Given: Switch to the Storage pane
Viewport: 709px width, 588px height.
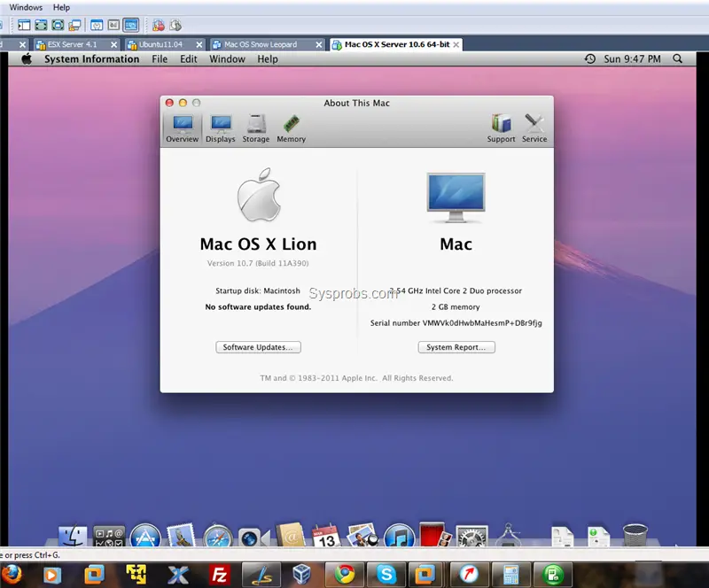Looking at the screenshot, I should 256,128.
